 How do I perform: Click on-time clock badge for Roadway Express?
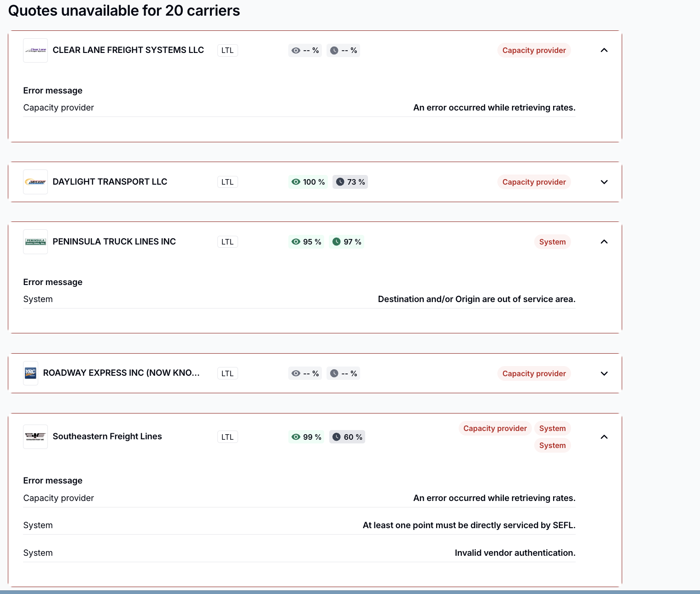[344, 373]
